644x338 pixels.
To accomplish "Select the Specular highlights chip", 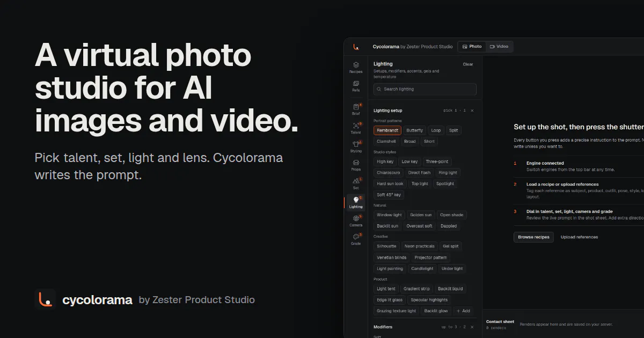I will click(x=429, y=300).
